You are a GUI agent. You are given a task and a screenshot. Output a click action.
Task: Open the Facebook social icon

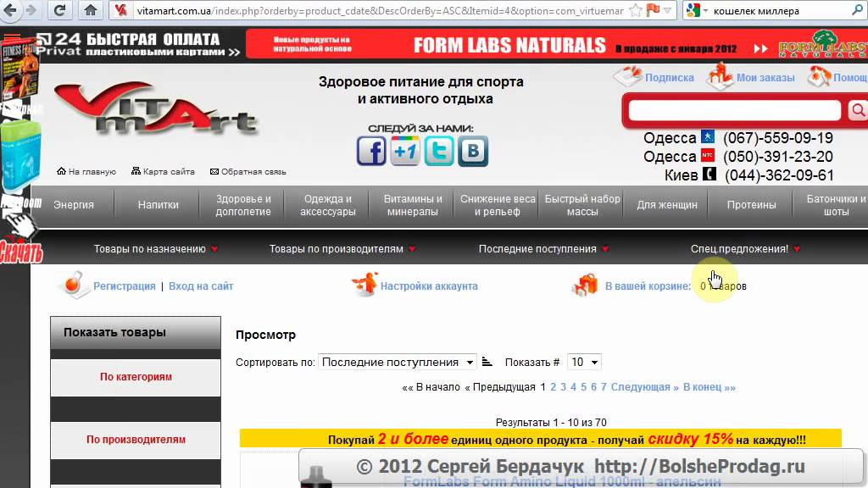pos(371,151)
